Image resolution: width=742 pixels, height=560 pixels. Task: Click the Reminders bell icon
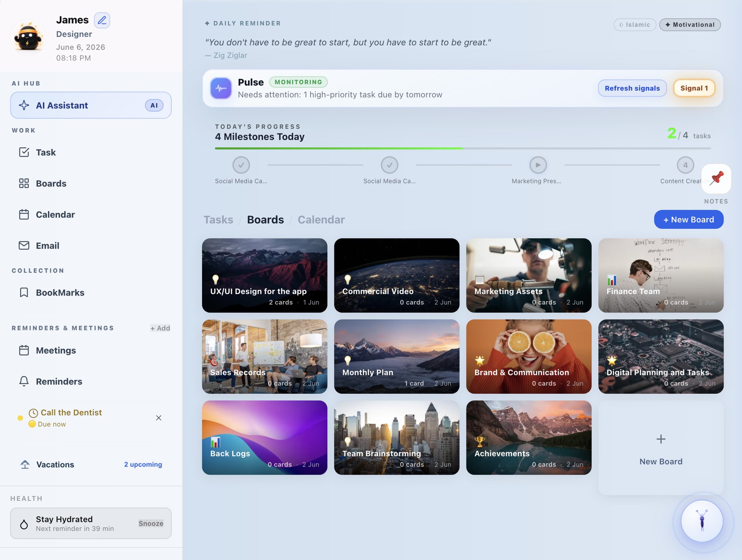[x=24, y=381]
